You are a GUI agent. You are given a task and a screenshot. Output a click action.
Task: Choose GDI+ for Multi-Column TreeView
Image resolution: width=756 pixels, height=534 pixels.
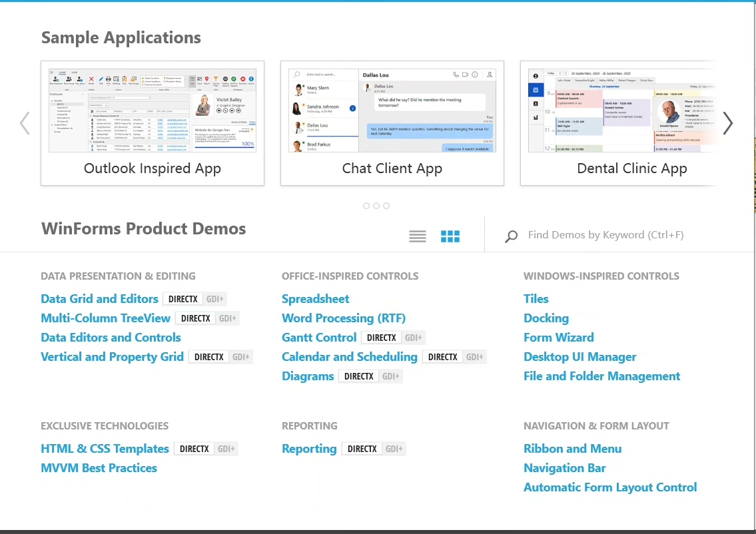[x=228, y=318]
